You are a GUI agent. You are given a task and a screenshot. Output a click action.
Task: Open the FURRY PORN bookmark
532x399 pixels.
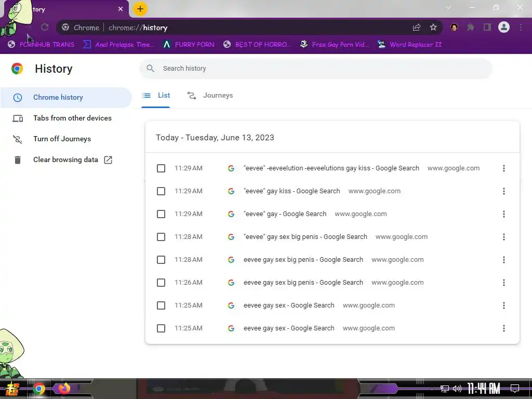pyautogui.click(x=189, y=45)
